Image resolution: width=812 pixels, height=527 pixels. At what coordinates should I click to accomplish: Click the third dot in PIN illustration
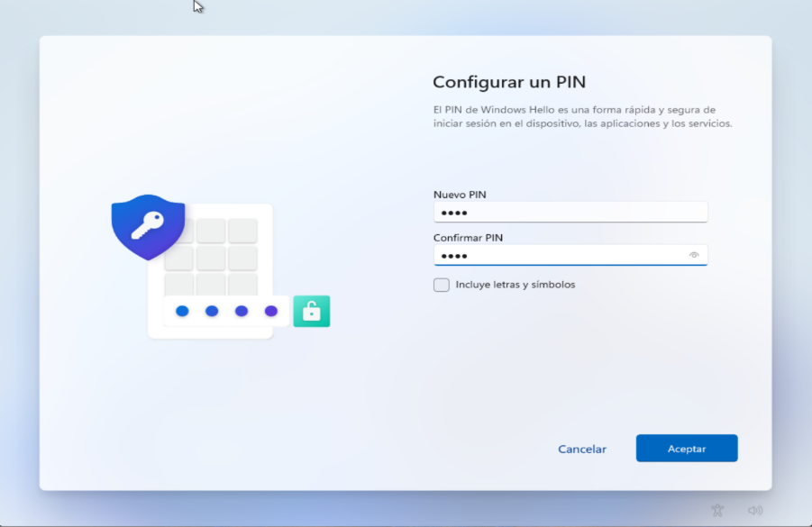(x=242, y=311)
